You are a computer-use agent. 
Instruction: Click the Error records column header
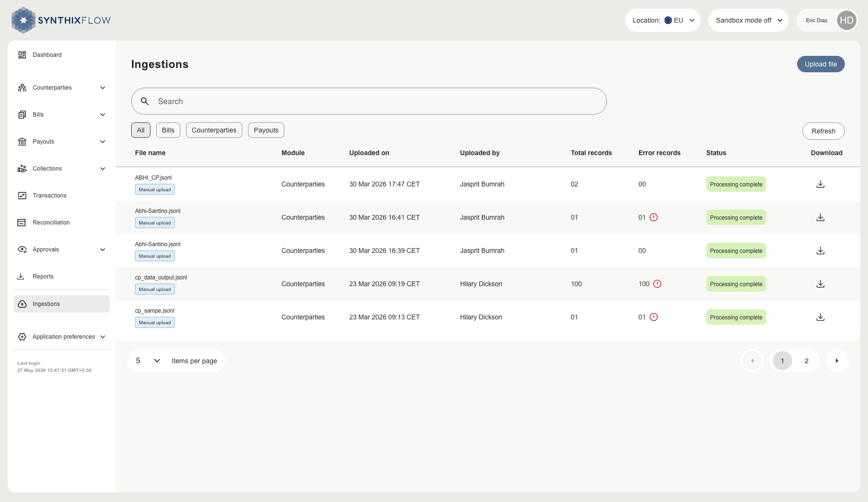coord(660,153)
